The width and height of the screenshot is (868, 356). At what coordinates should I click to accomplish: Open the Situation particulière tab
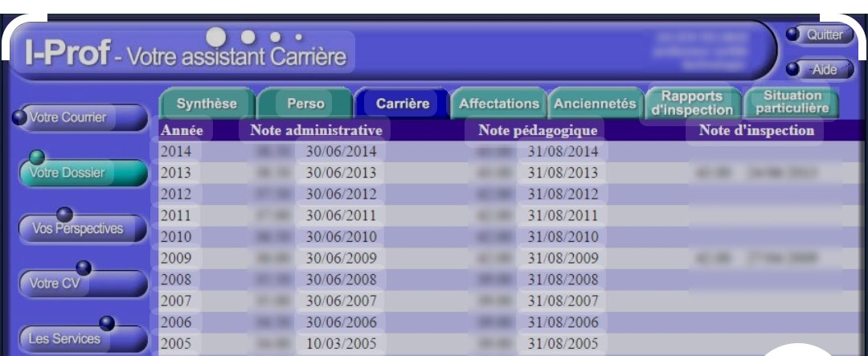[x=792, y=103]
